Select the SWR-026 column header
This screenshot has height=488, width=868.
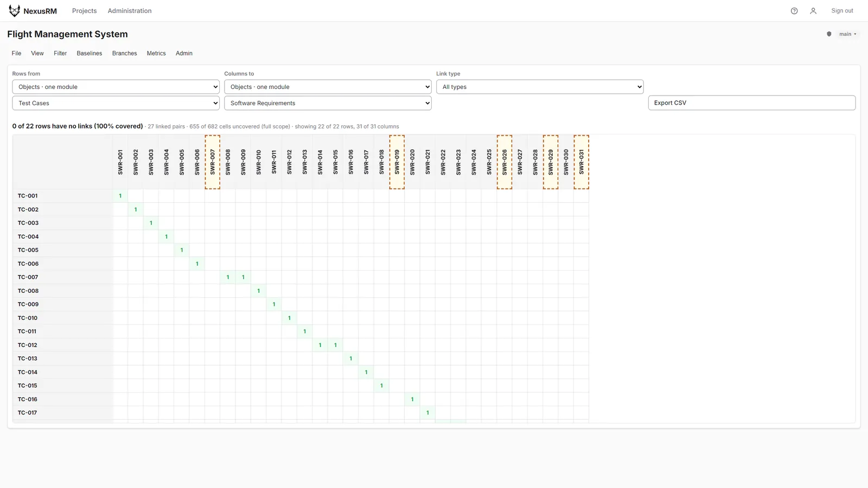(505, 162)
